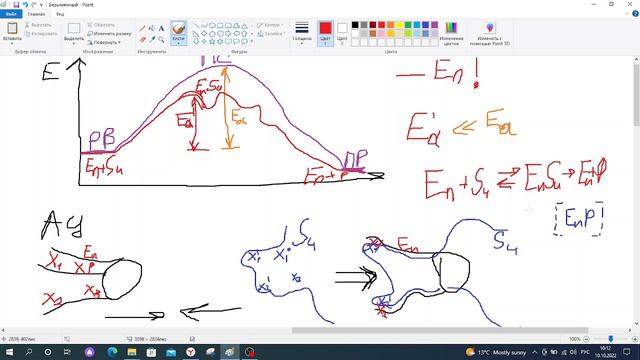Open the shape Outline dropdown
The width and height of the screenshot is (640, 360).
[271, 25]
